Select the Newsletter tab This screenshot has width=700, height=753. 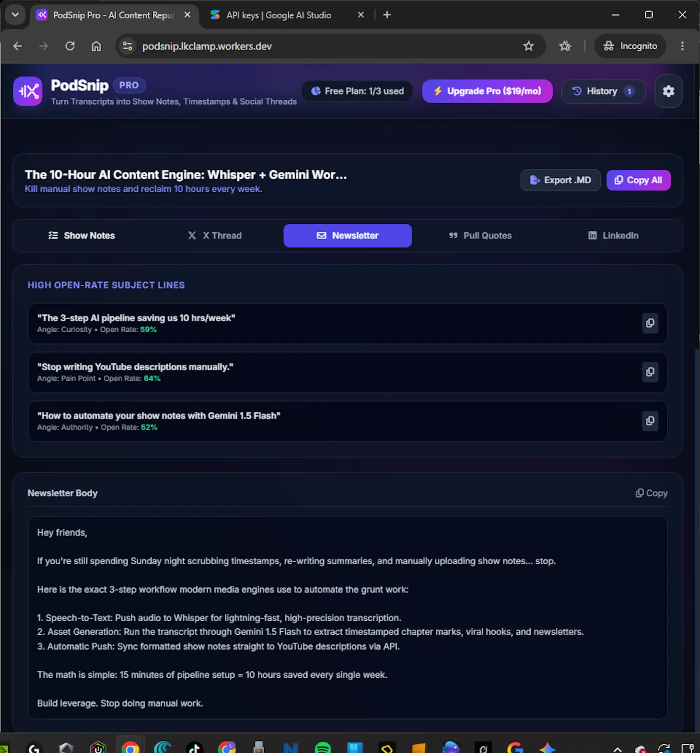tap(347, 236)
